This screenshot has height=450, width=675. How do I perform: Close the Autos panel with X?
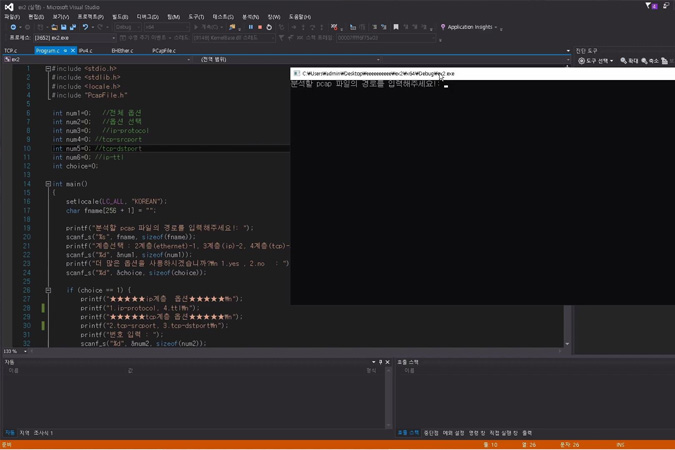pyautogui.click(x=387, y=362)
